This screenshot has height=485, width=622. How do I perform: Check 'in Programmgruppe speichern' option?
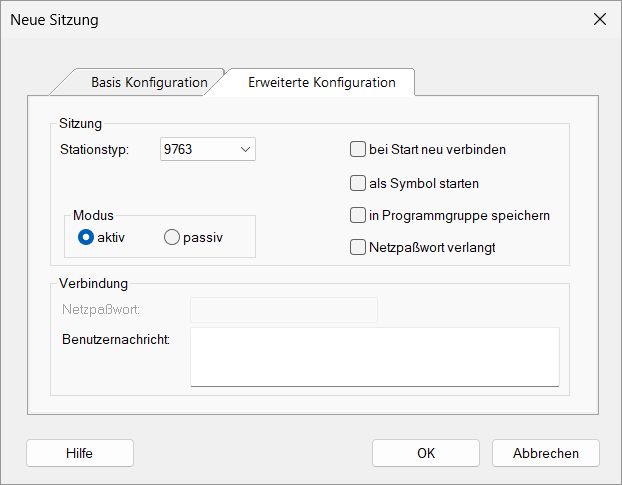358,215
